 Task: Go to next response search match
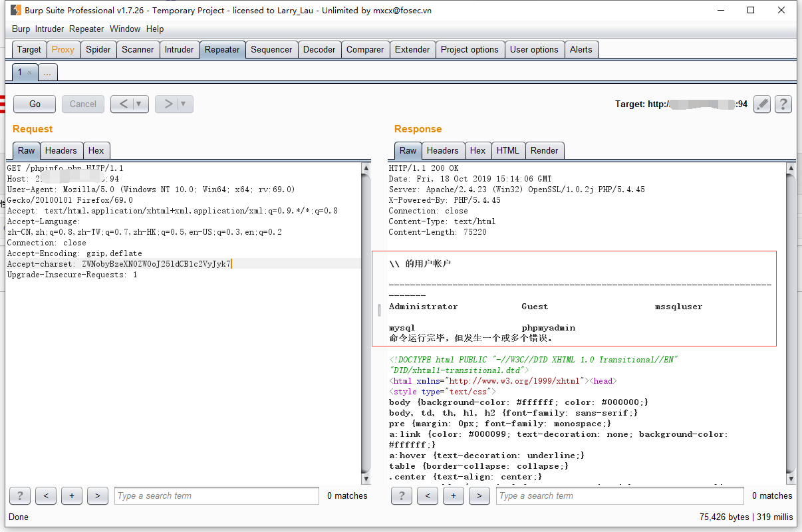click(479, 495)
